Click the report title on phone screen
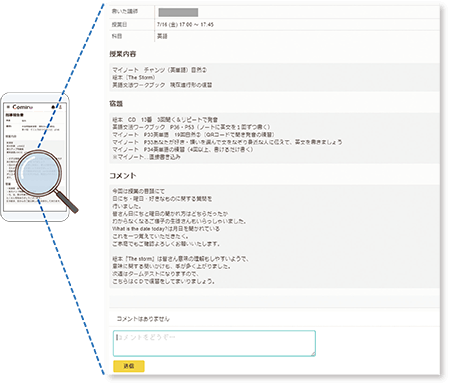 [14, 115]
